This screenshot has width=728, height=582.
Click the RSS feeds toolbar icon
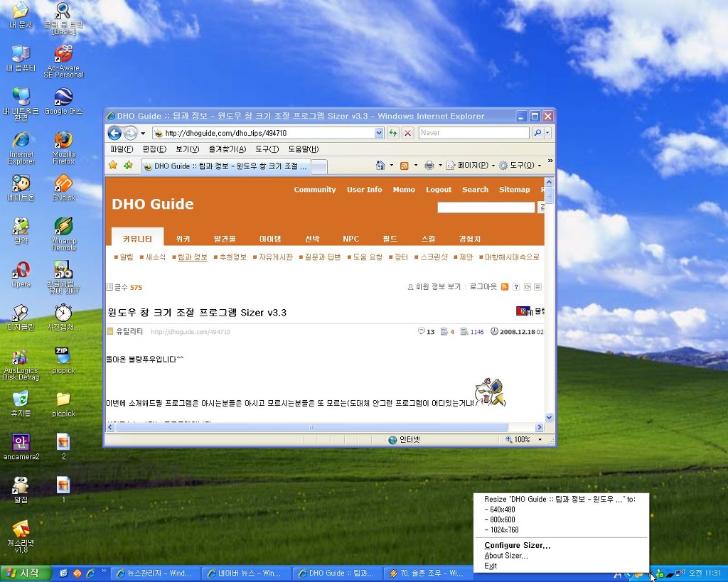point(405,166)
